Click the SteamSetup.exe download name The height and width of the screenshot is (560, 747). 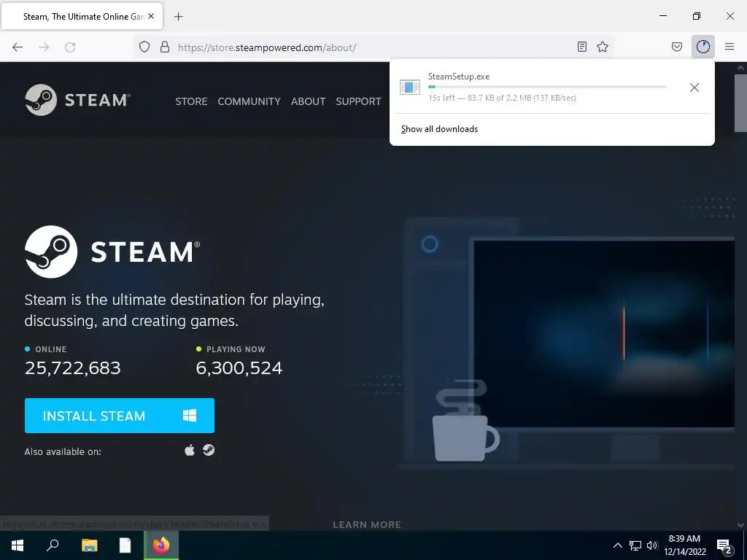pyautogui.click(x=458, y=76)
